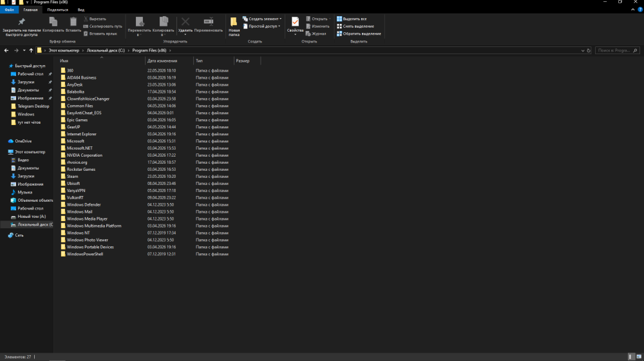The width and height of the screenshot is (644, 361).
Task: Sort by the Размер column header
Action: pos(243,61)
